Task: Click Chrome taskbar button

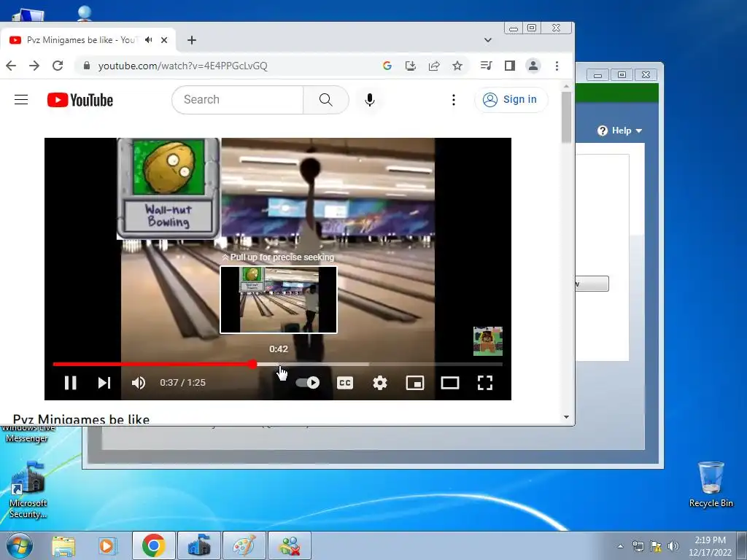Action: (153, 545)
